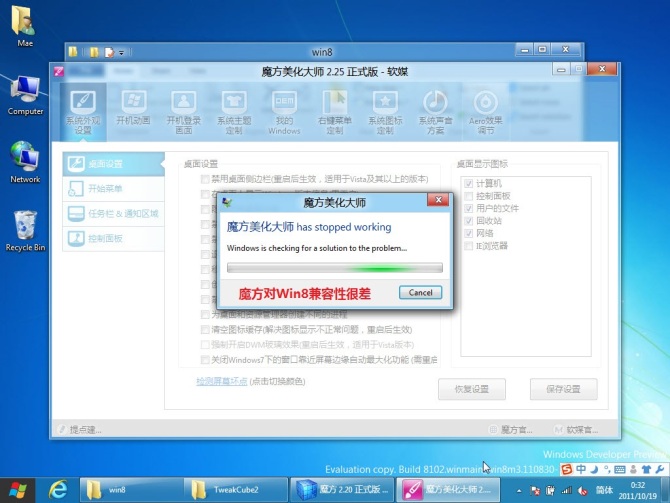Open the 系统图标定制 toolbar section

point(385,112)
